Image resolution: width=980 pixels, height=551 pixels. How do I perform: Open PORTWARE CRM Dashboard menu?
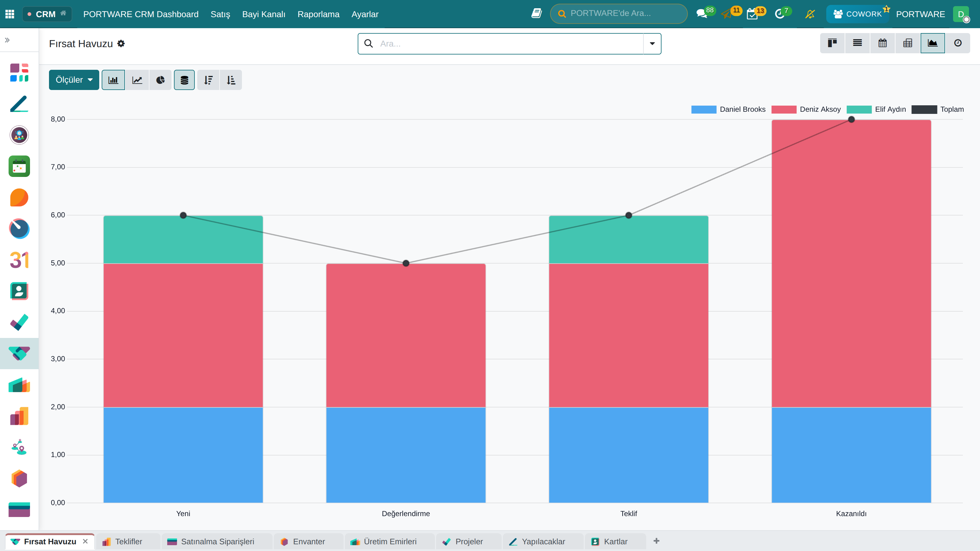pyautogui.click(x=141, y=14)
